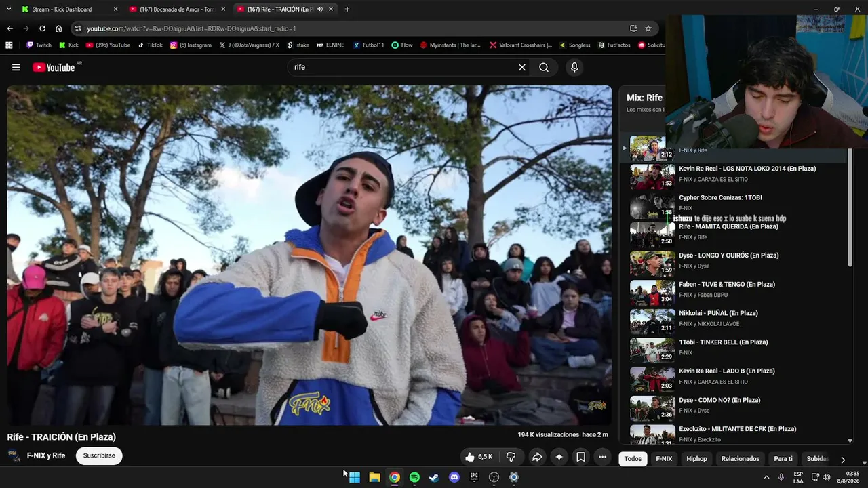Image resolution: width=868 pixels, height=488 pixels.
Task: Open Epic Games Launcher from the taskbar
Action: pos(474,477)
